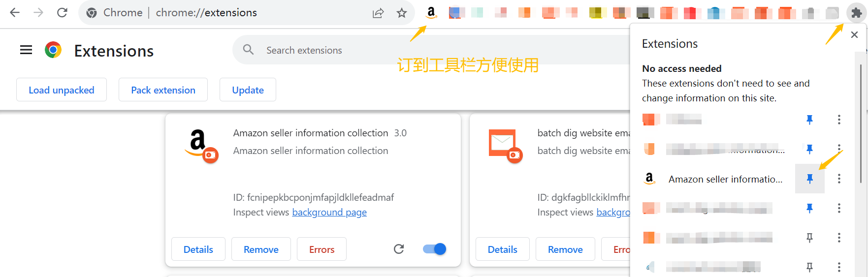Open the Extensions puzzle-piece menu
Screen dimensions: 868x277
coord(857,13)
